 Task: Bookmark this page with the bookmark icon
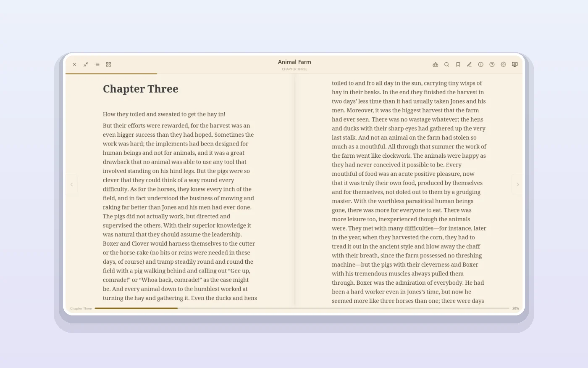[458, 64]
